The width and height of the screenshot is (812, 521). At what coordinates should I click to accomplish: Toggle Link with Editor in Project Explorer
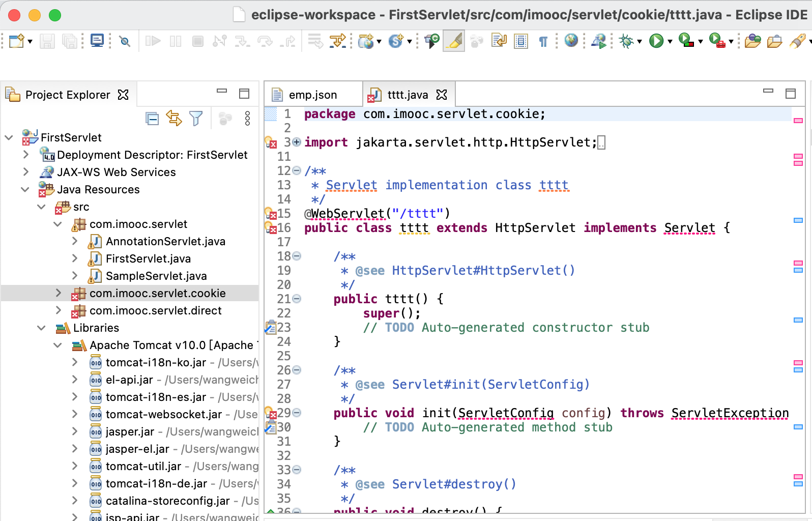[x=174, y=119]
